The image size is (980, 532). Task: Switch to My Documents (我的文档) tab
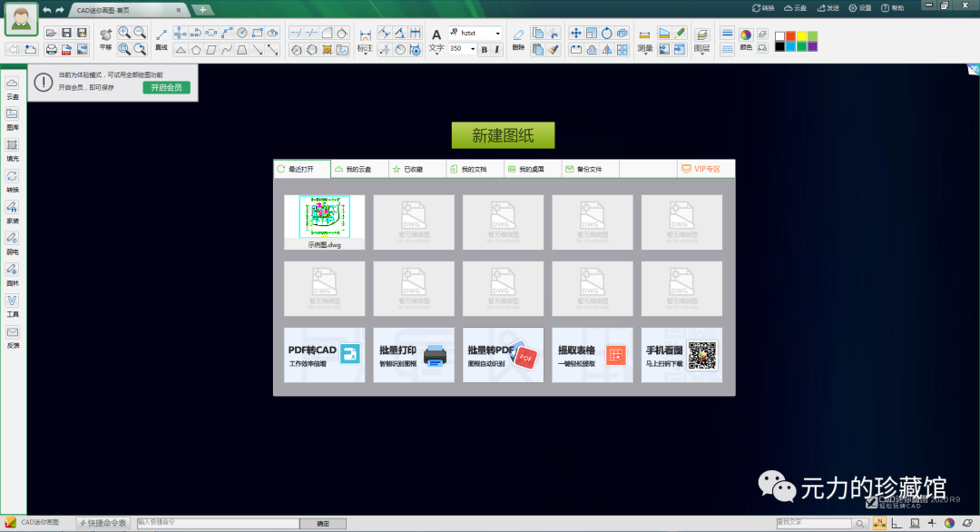(475, 169)
